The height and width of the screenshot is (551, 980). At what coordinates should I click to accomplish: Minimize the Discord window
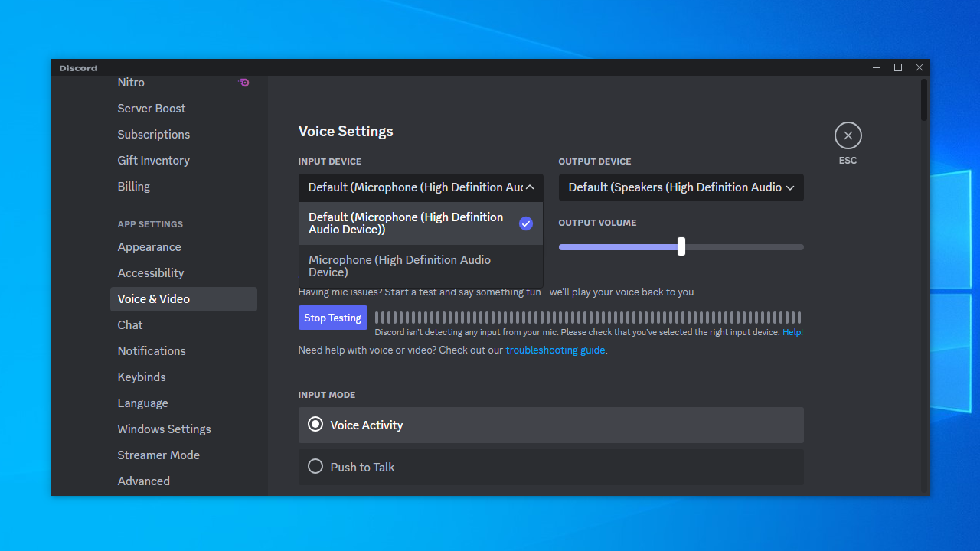[x=877, y=67]
